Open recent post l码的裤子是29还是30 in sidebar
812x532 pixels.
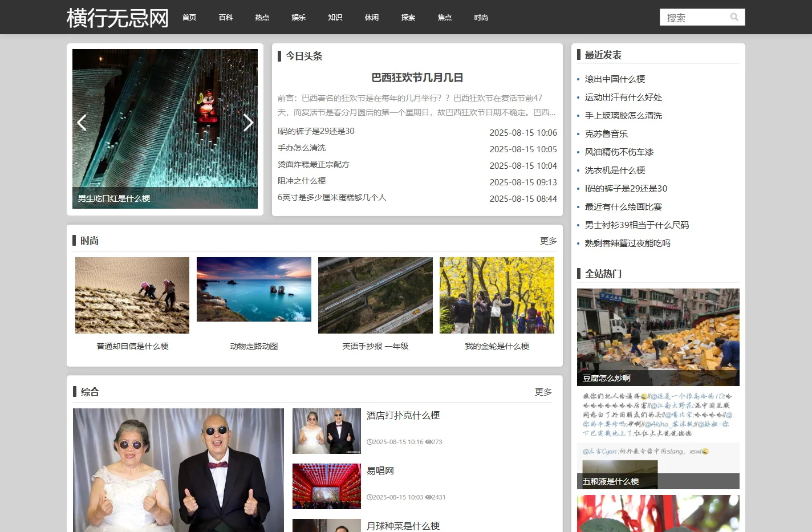tap(626, 189)
